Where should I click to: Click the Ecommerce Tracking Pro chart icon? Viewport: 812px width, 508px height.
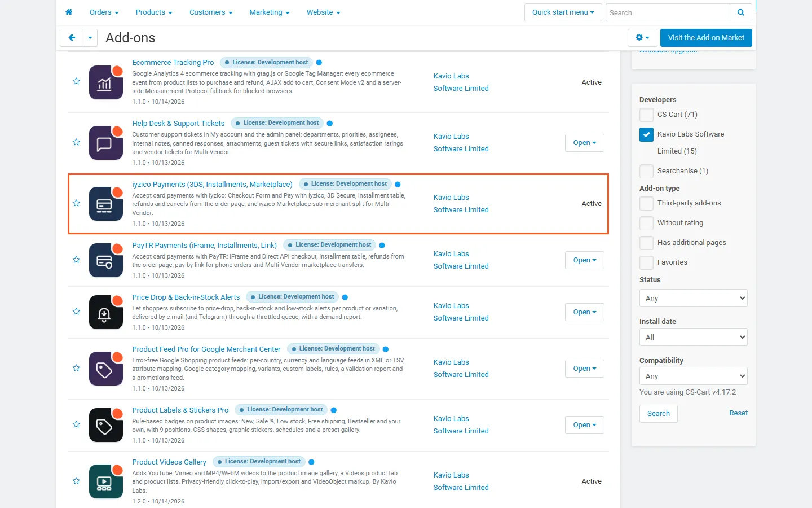point(106,82)
